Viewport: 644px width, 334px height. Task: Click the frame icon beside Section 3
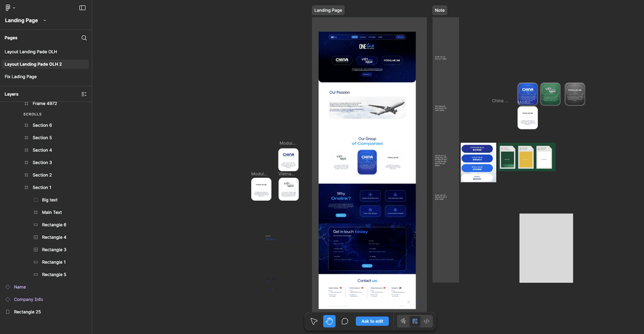coord(26,162)
